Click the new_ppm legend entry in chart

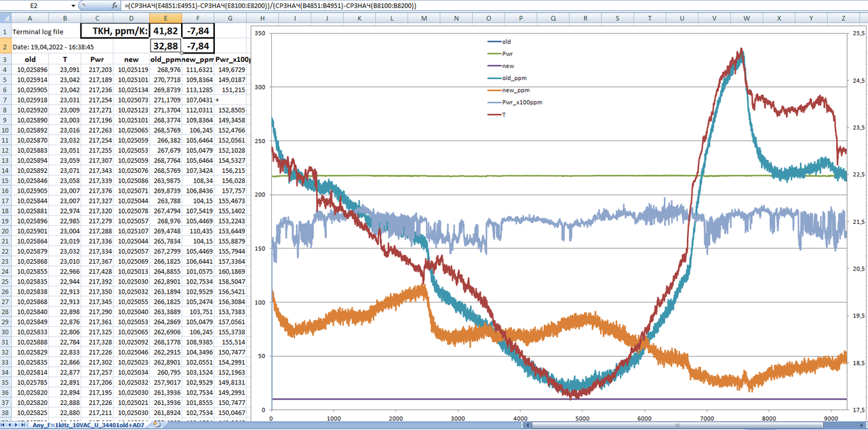516,90
